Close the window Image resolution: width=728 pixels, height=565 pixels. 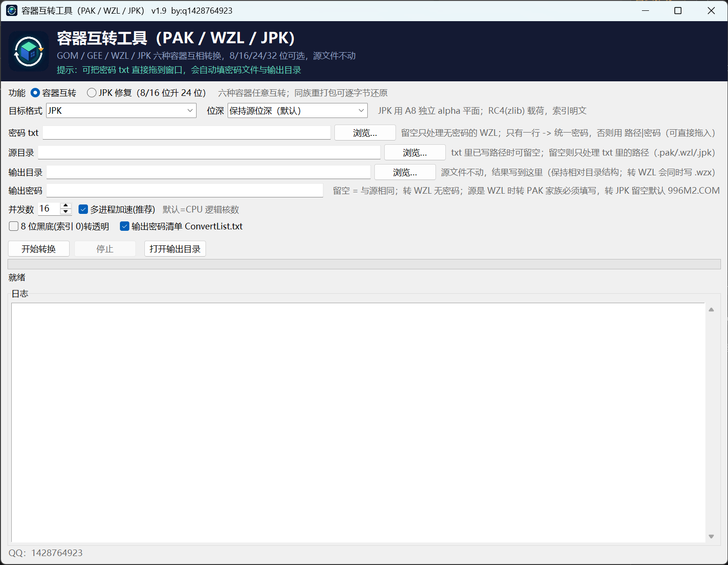pos(711,10)
